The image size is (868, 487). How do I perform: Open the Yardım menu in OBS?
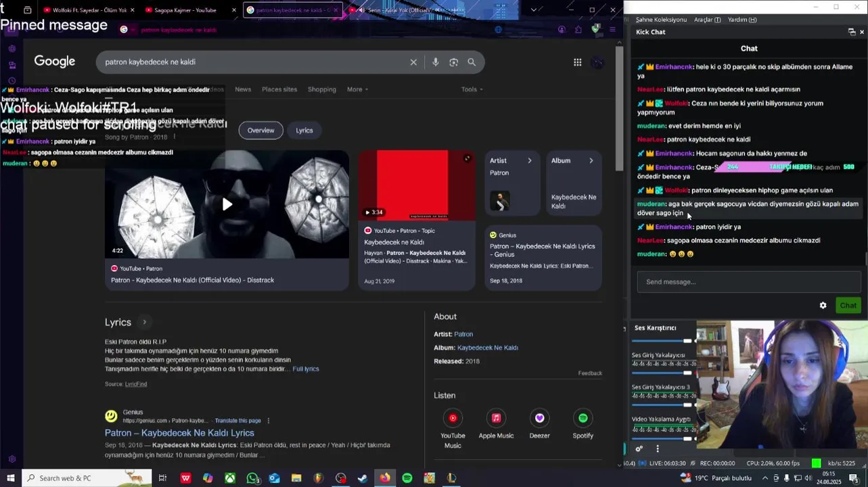point(741,20)
